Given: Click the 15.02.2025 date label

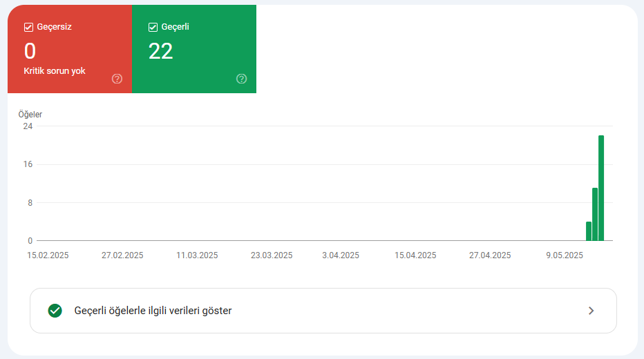Looking at the screenshot, I should tap(48, 255).
